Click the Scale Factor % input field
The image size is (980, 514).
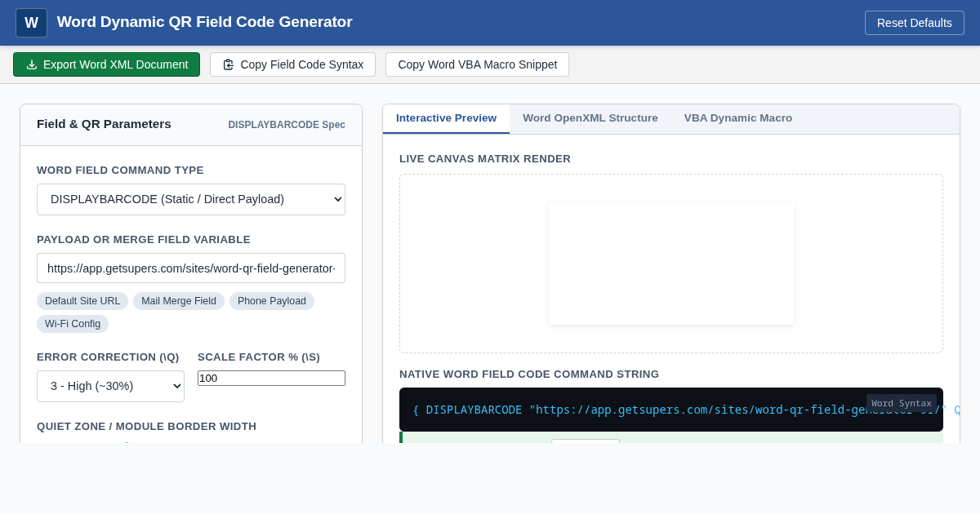click(271, 378)
